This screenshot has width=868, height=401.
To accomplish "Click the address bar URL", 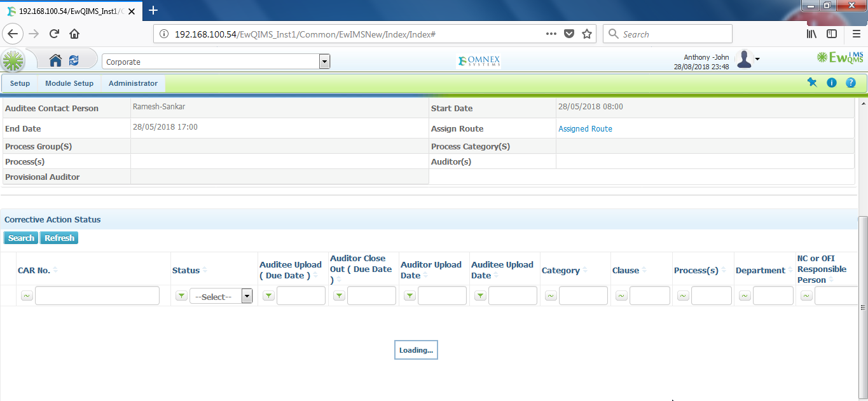I will pos(305,34).
